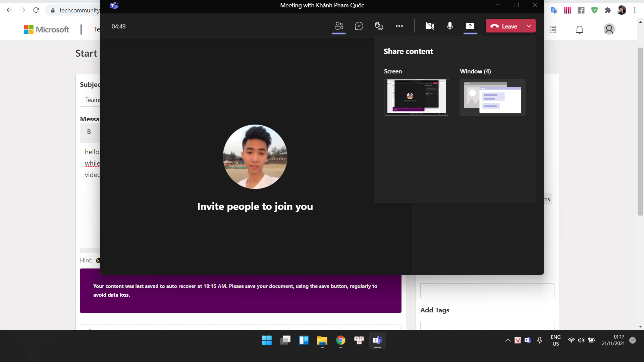Open the Leave button dropdown arrow

click(x=529, y=26)
